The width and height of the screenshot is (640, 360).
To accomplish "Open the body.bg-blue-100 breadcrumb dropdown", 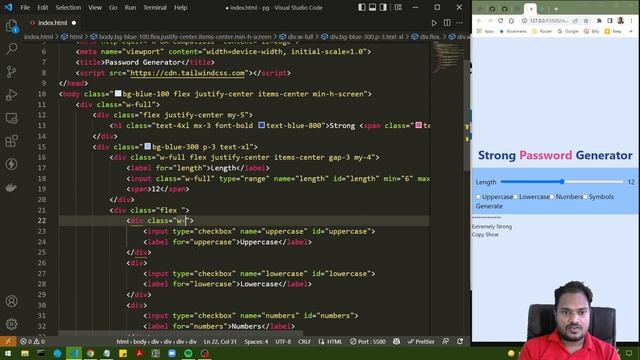I will point(180,37).
